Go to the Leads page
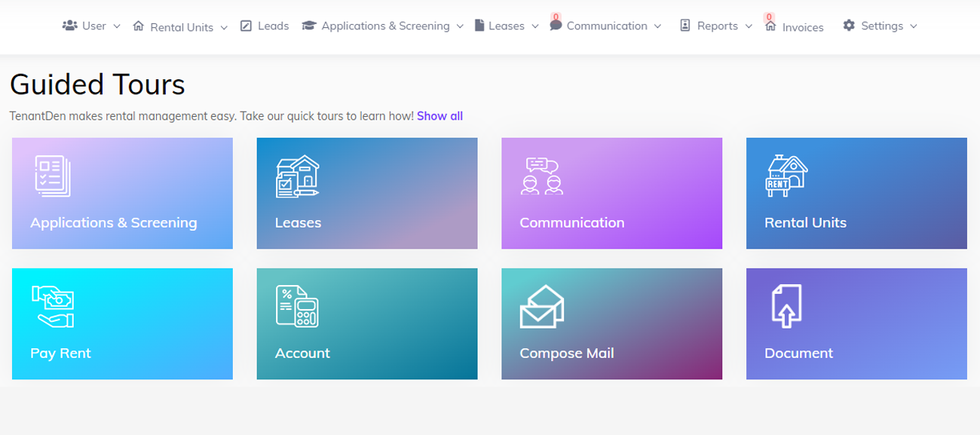This screenshot has height=435, width=980. coord(265,26)
